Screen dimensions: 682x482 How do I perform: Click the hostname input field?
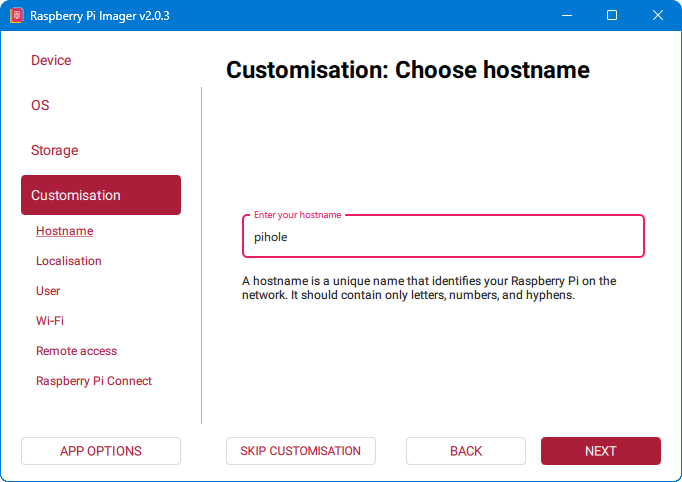pyautogui.click(x=443, y=238)
